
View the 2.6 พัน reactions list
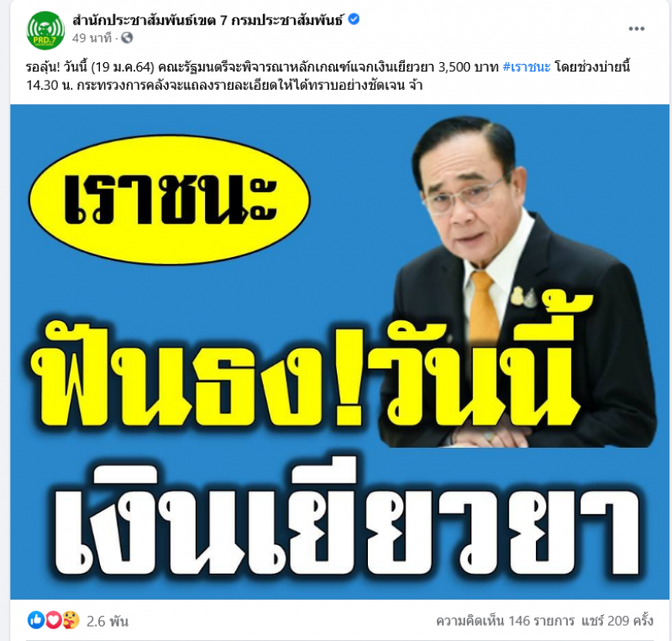pyautogui.click(x=108, y=621)
